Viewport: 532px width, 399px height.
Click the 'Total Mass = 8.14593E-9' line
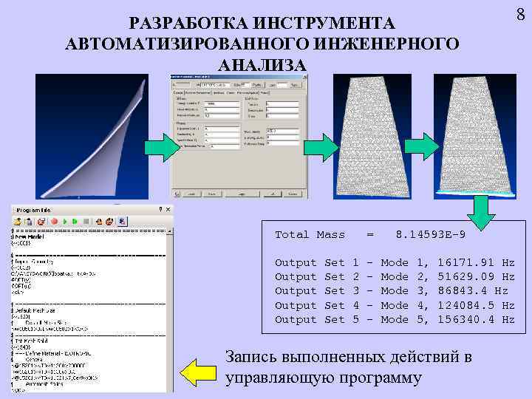coord(370,235)
